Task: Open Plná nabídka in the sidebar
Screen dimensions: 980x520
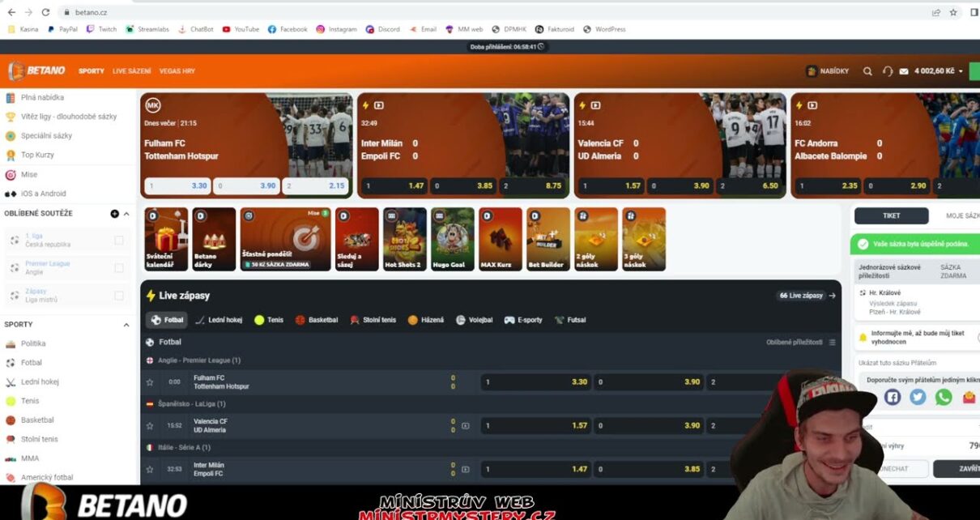Action: pos(42,97)
